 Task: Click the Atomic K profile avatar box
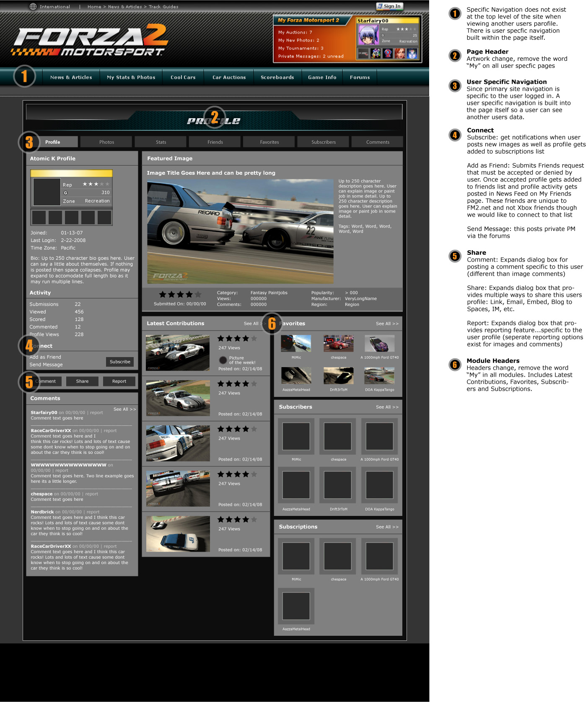tap(47, 192)
